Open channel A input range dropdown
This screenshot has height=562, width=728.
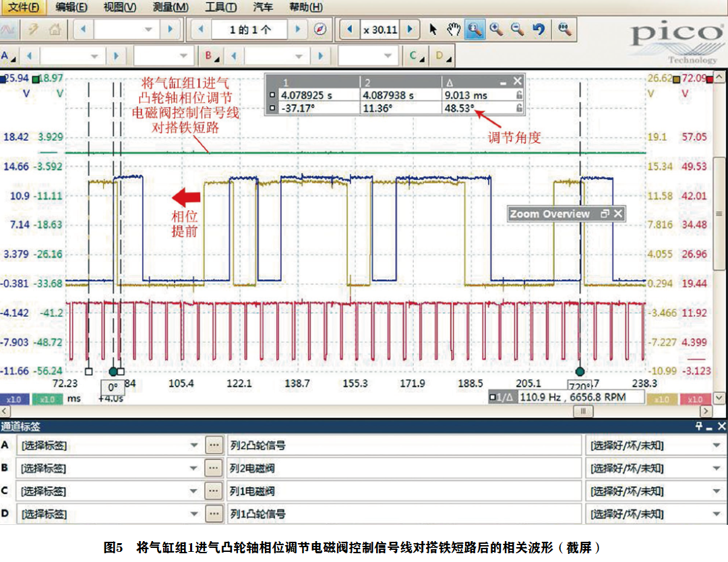pos(72,56)
